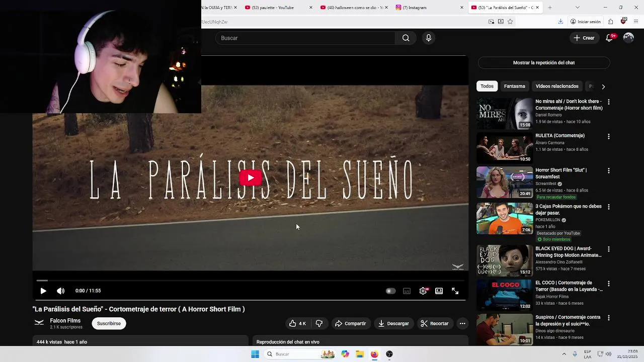Screen dimensions: 644x362
Task: Open the EL COCO Cortometraje video title
Action: (569, 286)
